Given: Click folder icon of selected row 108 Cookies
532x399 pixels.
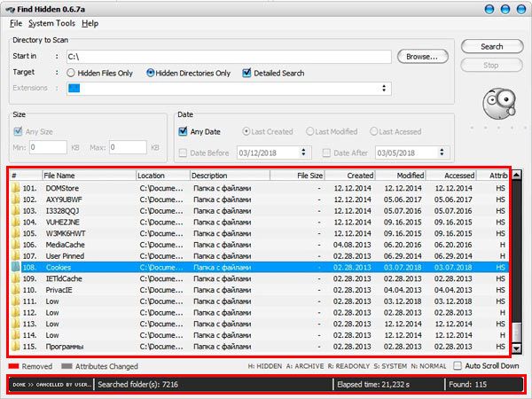Looking at the screenshot, I should pyautogui.click(x=15, y=268).
